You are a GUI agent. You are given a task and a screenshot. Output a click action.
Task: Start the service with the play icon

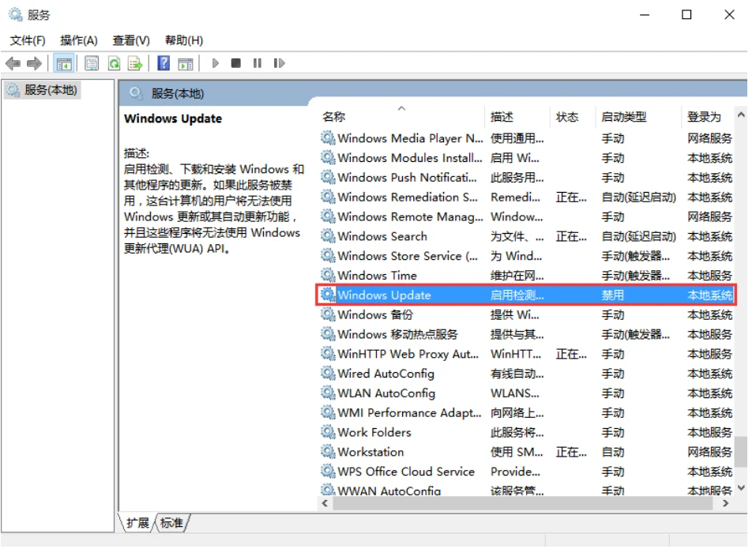(216, 64)
